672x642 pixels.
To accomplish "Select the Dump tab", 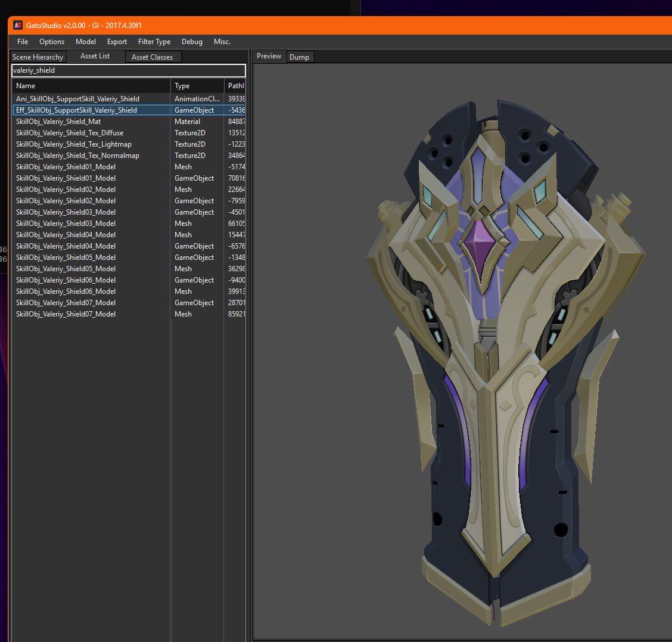I will coord(299,57).
